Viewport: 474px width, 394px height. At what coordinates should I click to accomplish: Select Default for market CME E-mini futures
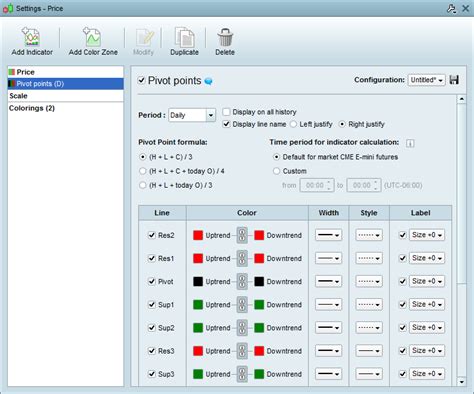[x=276, y=157]
